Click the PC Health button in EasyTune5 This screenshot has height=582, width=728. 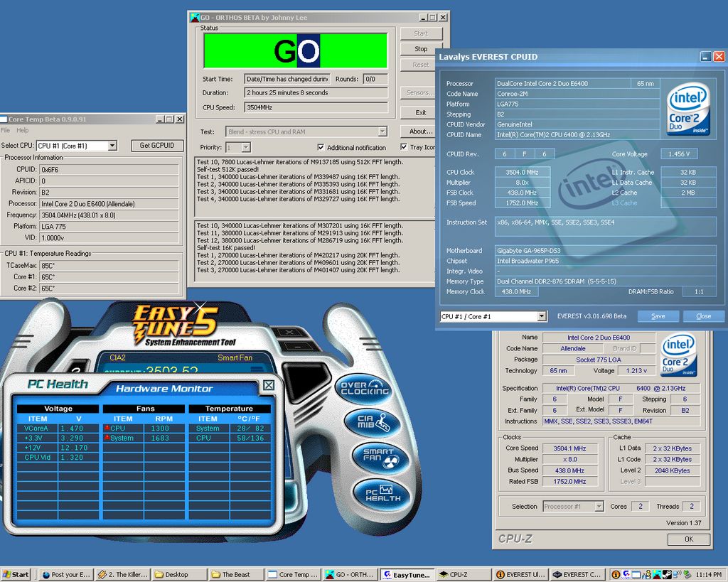click(382, 495)
